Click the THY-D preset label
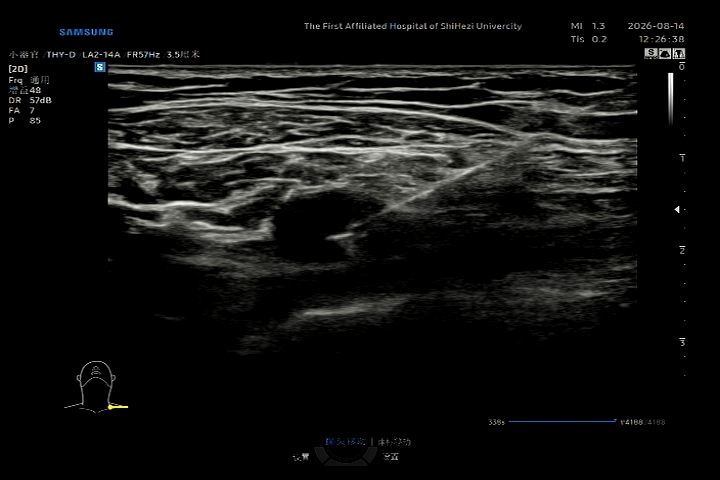This screenshot has height=480, width=720. 61,55
